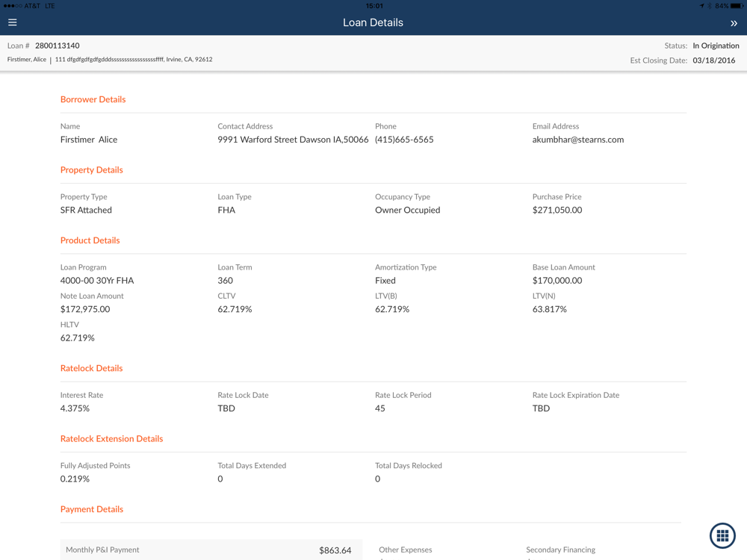
Task: Tap the battery icon in status bar
Action: coord(737,6)
